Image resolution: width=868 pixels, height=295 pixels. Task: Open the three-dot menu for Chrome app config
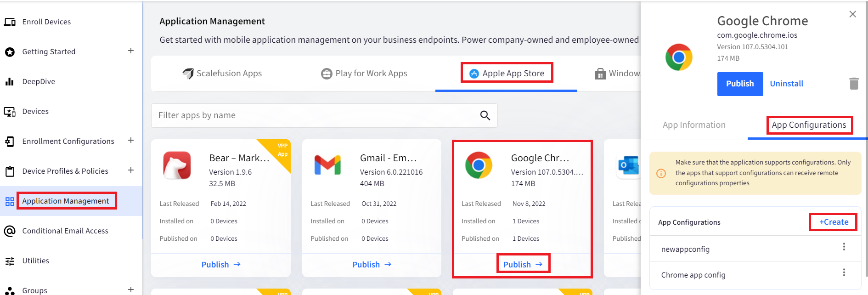[844, 272]
